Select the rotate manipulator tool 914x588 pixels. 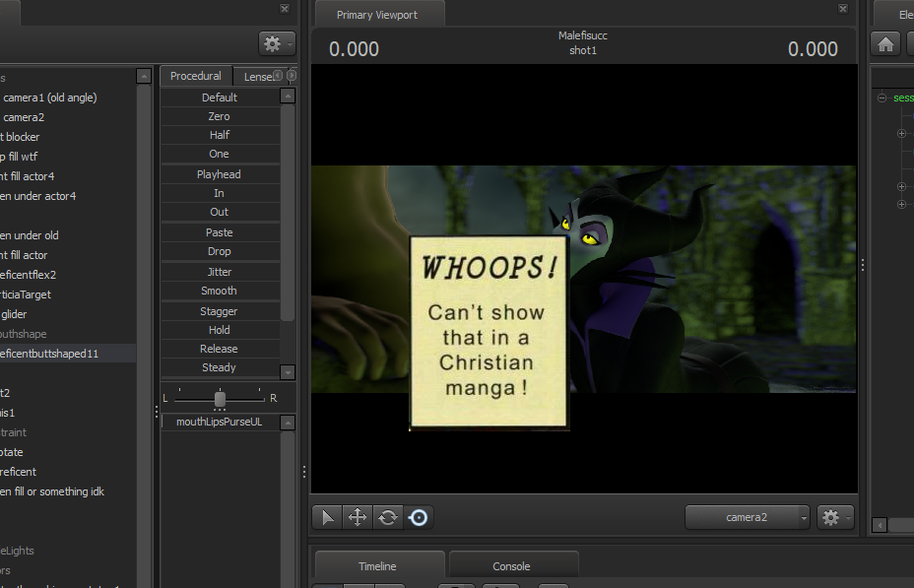point(388,517)
